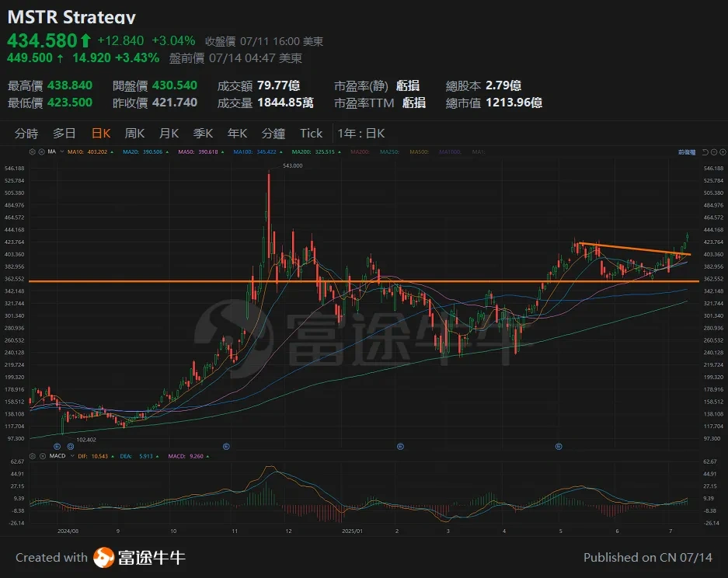Click the 總市值 value 1213.96億
Viewport: 728px width, 578px height.
click(514, 102)
